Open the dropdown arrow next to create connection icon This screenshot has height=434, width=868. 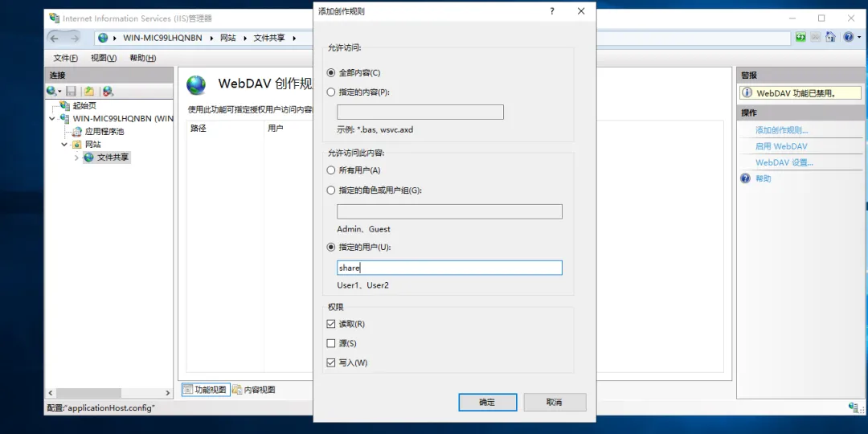tap(59, 92)
